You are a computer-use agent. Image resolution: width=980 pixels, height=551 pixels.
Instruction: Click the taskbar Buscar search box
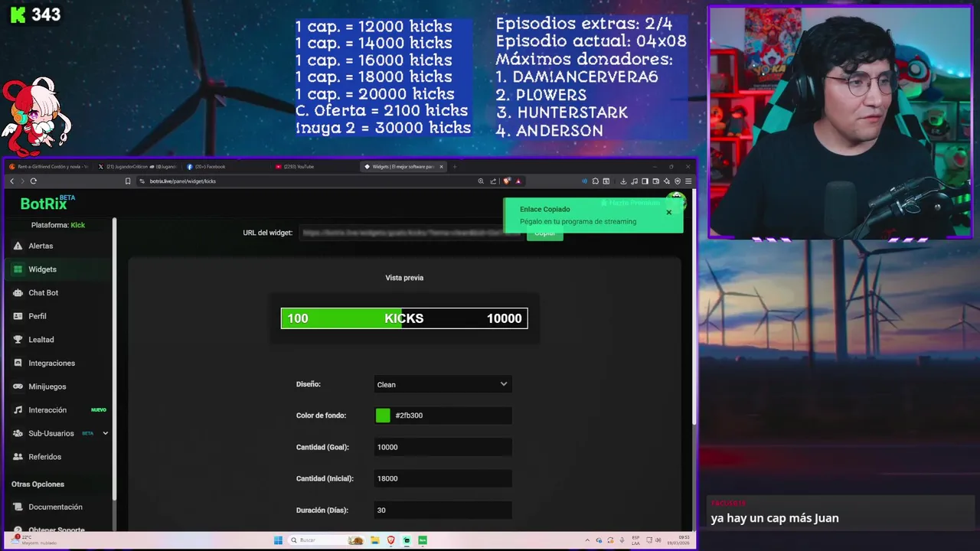(327, 540)
